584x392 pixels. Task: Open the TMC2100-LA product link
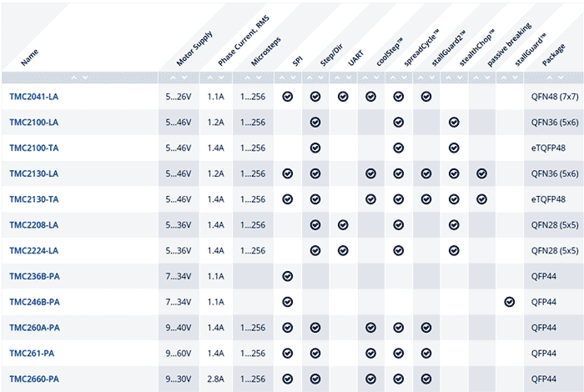tap(34, 123)
